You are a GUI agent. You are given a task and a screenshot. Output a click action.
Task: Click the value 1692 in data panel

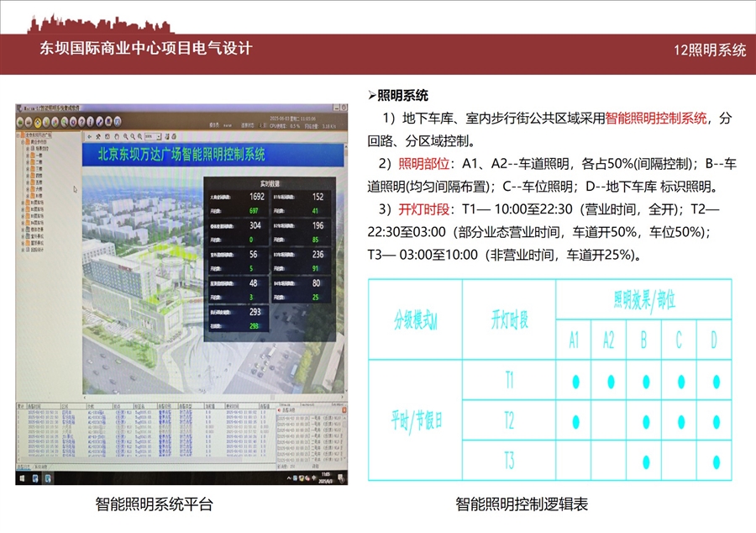(x=257, y=197)
